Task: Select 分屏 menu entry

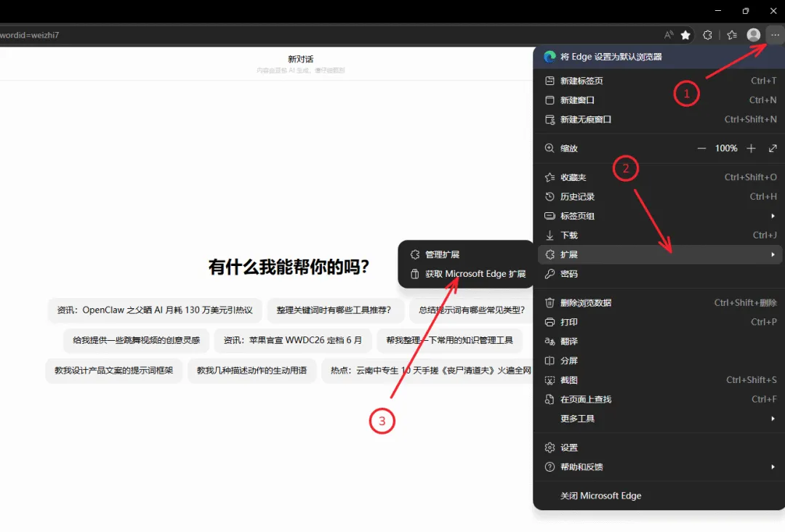Action: (660, 360)
